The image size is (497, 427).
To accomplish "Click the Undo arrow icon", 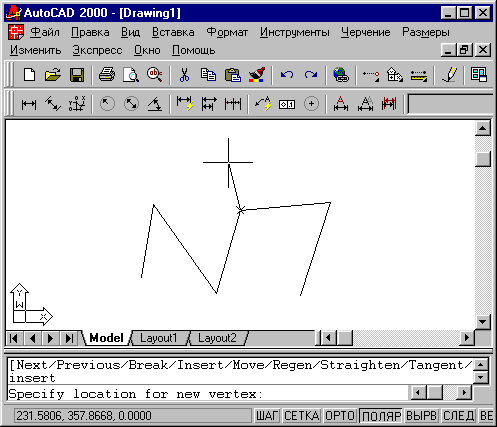I will coord(287,75).
